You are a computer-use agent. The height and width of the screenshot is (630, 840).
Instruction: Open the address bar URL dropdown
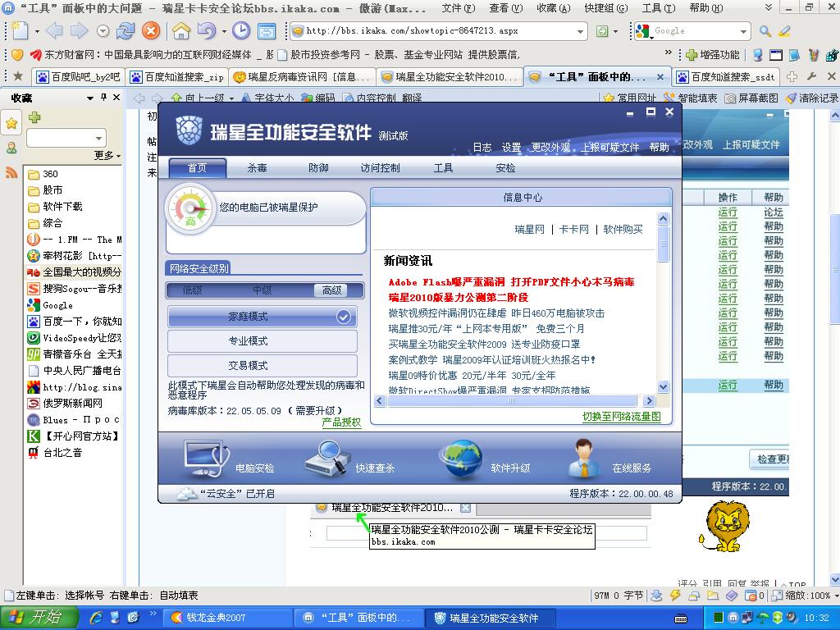(x=580, y=32)
